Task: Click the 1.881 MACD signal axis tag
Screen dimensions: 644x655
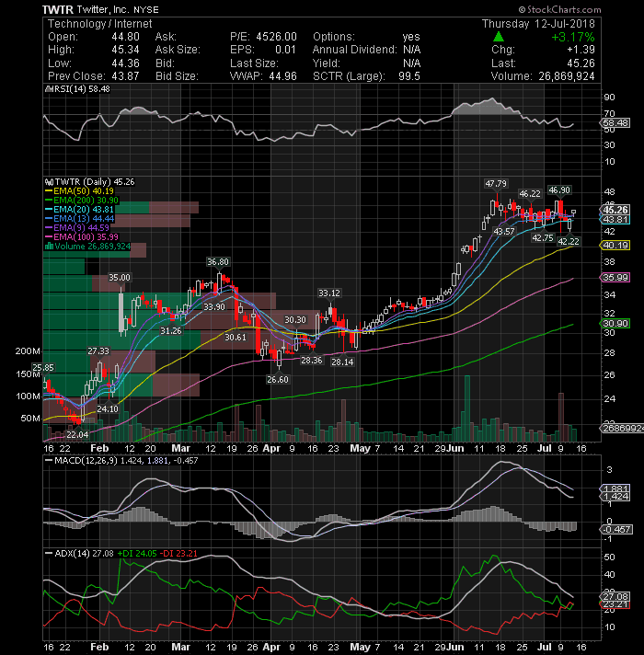Action: click(615, 488)
